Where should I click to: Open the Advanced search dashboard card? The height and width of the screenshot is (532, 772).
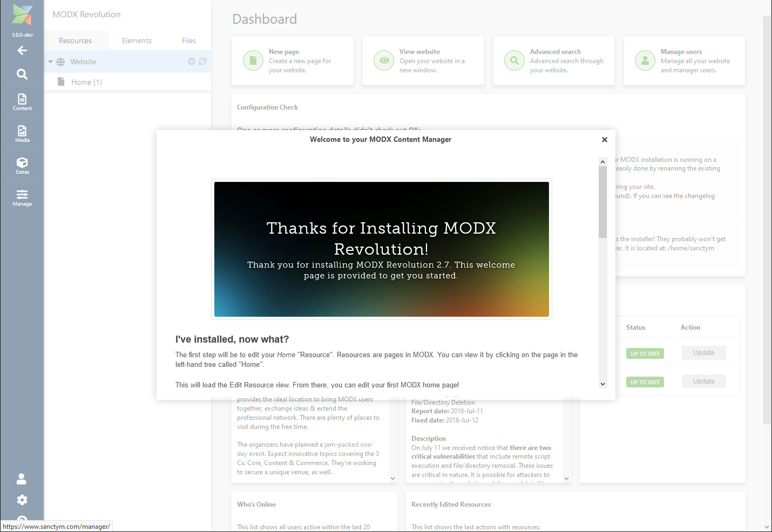tap(554, 60)
